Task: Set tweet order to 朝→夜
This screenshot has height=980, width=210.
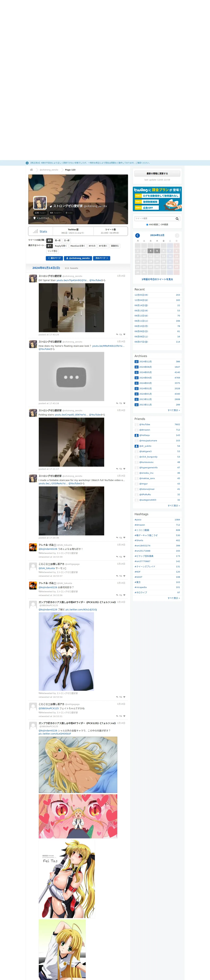Action: pos(58,240)
